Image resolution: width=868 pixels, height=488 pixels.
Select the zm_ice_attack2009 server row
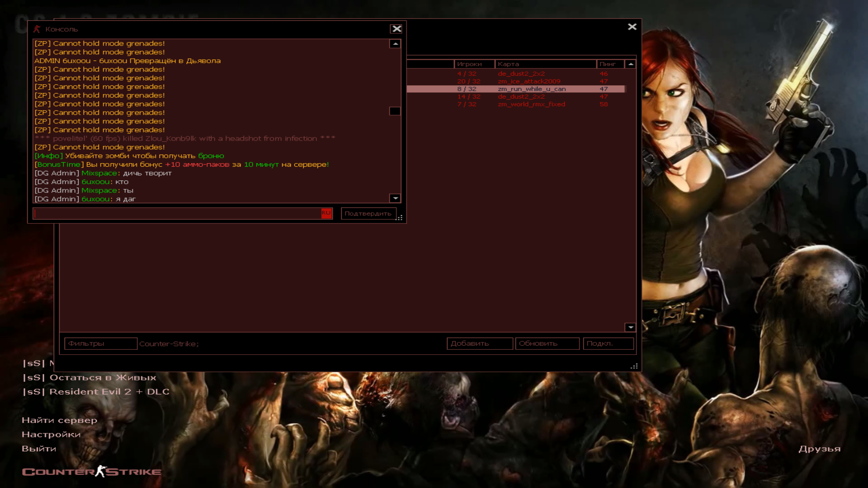[x=529, y=81]
